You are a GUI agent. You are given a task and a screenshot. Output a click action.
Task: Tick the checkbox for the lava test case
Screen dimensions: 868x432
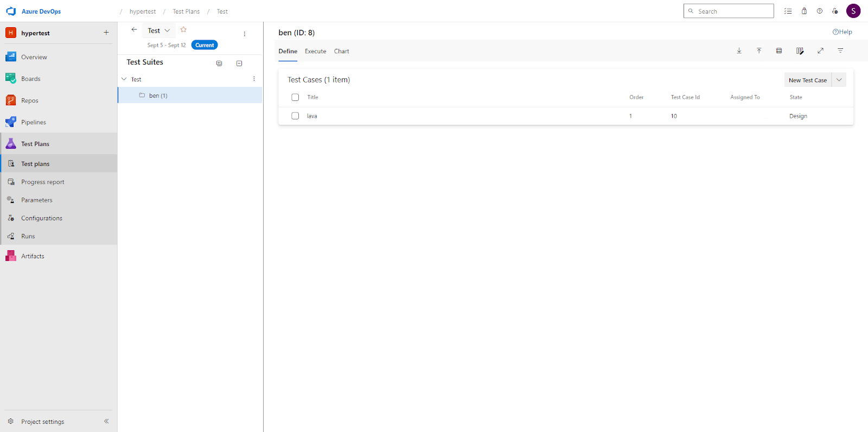click(295, 116)
